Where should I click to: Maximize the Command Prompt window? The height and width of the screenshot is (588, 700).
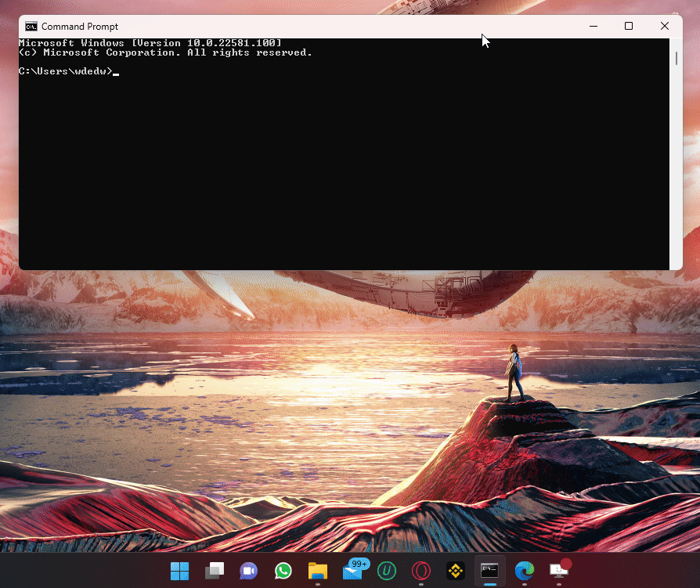[x=629, y=27]
